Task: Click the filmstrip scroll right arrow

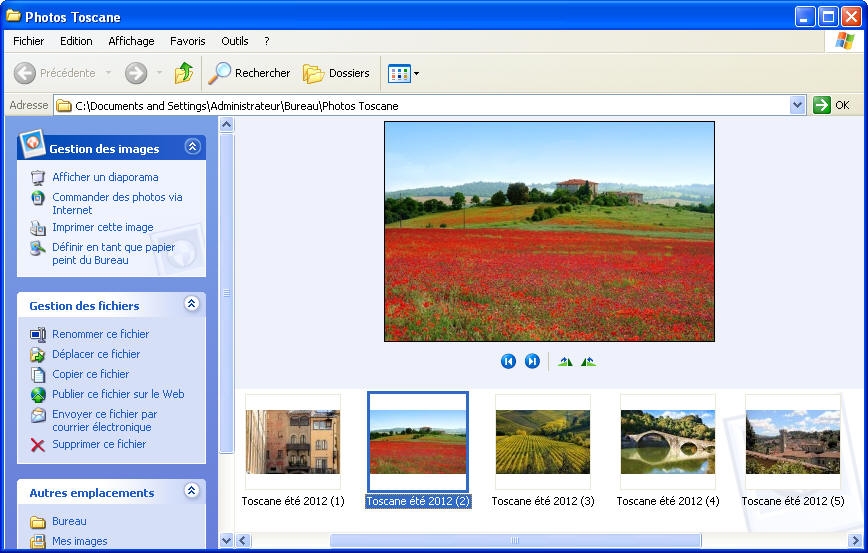Action: point(855,540)
